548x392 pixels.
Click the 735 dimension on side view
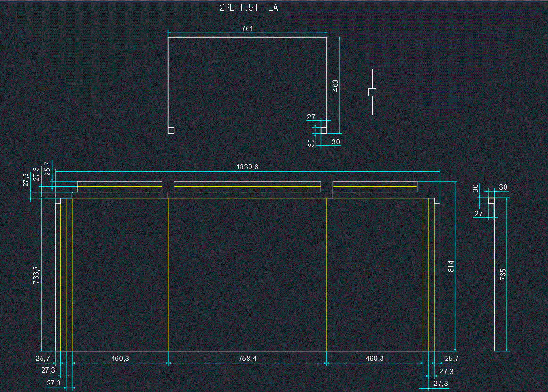tap(503, 275)
